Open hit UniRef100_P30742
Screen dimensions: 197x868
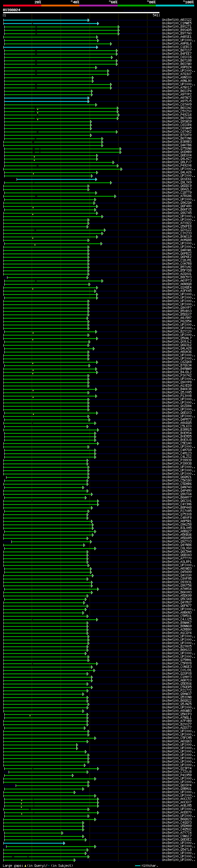(177, 375)
